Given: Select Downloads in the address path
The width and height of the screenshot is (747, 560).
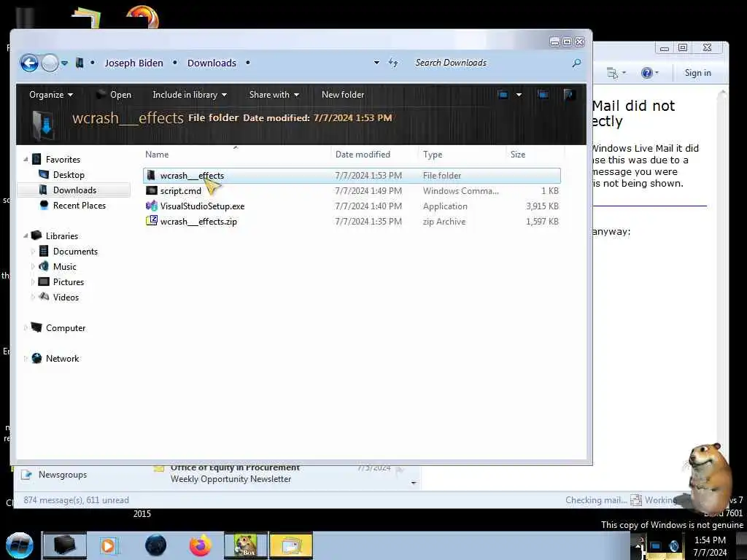Looking at the screenshot, I should (212, 63).
